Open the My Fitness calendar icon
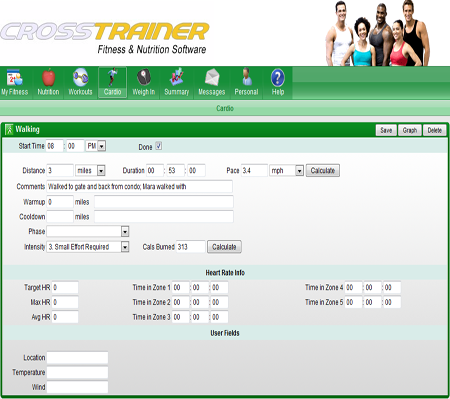This screenshot has height=399, width=450. pos(14,77)
